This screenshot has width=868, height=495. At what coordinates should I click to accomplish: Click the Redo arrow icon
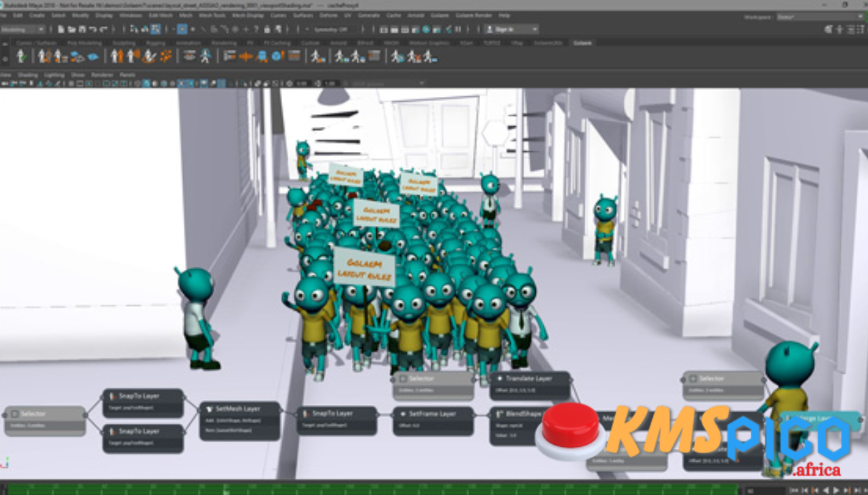click(x=103, y=29)
